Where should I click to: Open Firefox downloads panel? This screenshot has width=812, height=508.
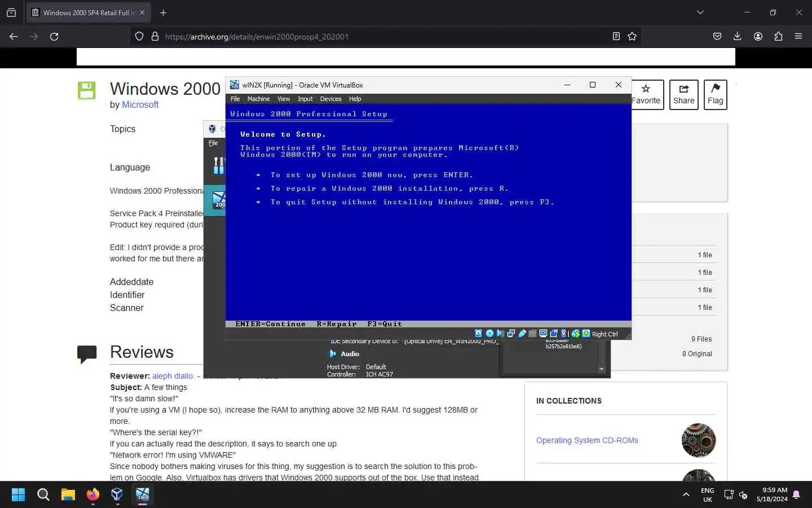737,36
